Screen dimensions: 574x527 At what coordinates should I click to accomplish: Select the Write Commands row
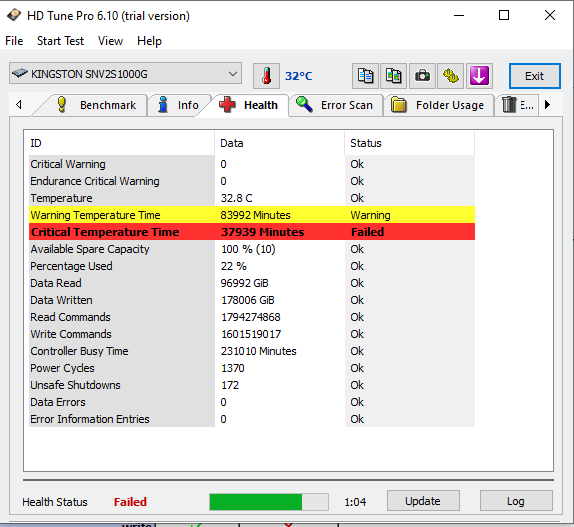point(252,334)
